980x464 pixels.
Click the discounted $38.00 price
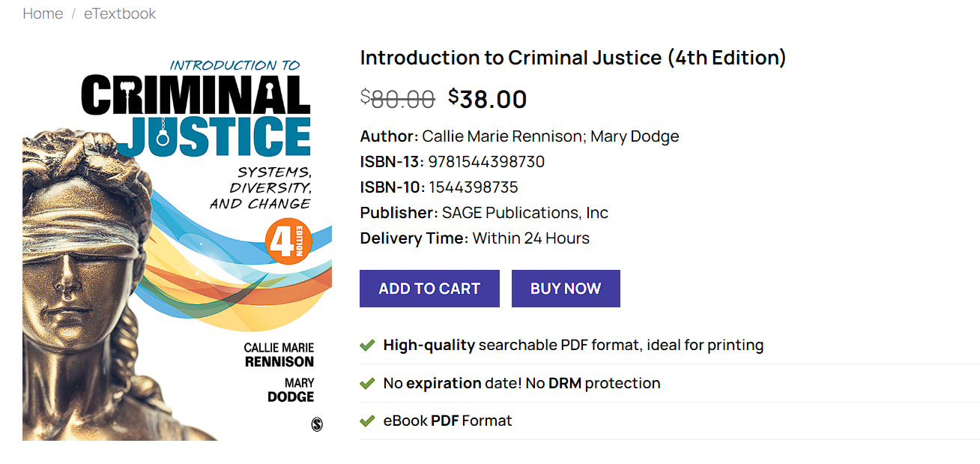click(x=487, y=98)
